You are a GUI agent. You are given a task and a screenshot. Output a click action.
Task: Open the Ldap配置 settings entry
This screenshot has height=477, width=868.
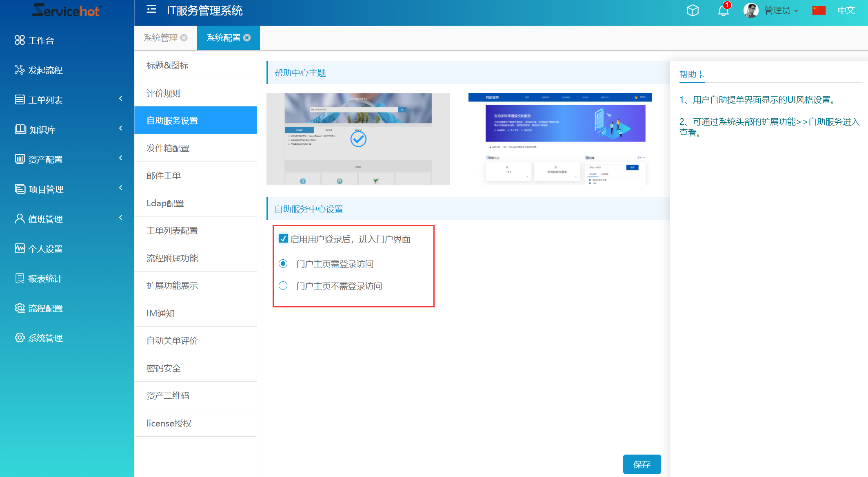[165, 203]
